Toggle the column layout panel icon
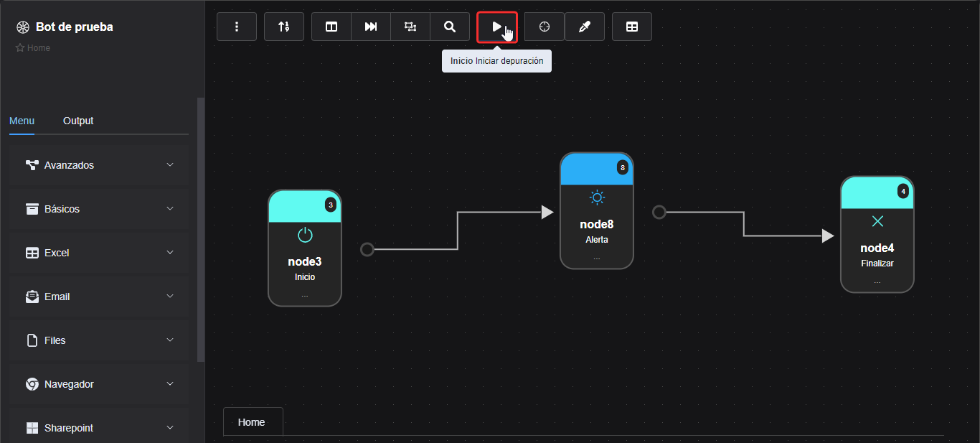This screenshot has width=980, height=443. click(x=331, y=27)
